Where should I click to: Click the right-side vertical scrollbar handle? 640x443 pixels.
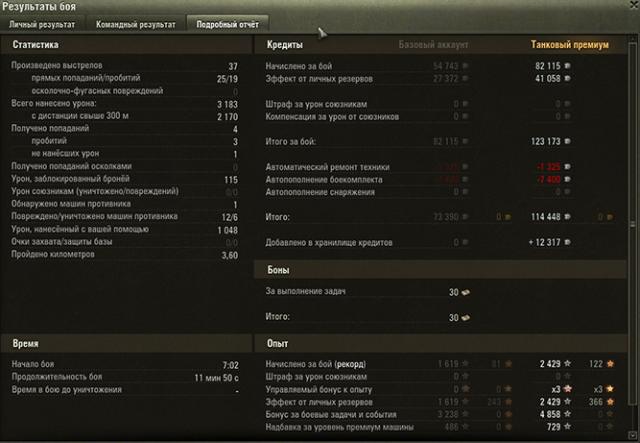point(633,224)
